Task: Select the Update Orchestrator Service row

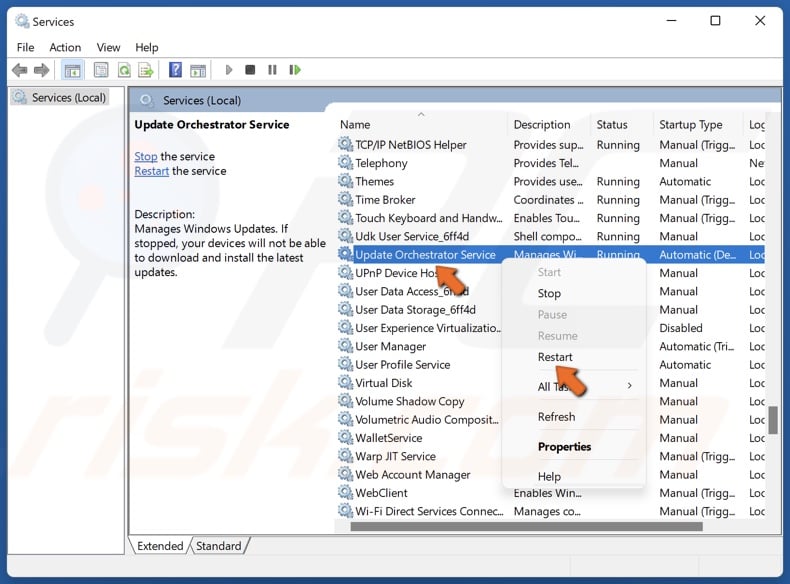Action: pos(551,254)
